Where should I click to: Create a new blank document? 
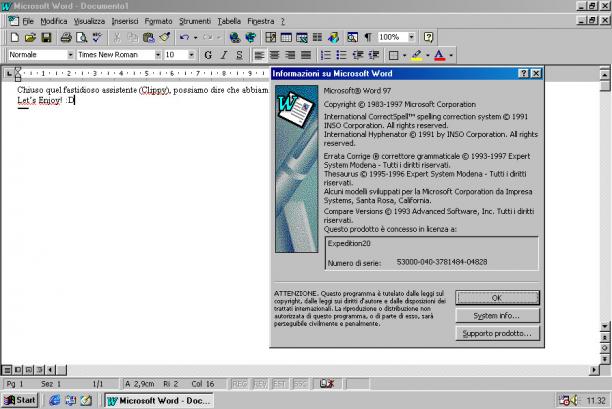15,37
